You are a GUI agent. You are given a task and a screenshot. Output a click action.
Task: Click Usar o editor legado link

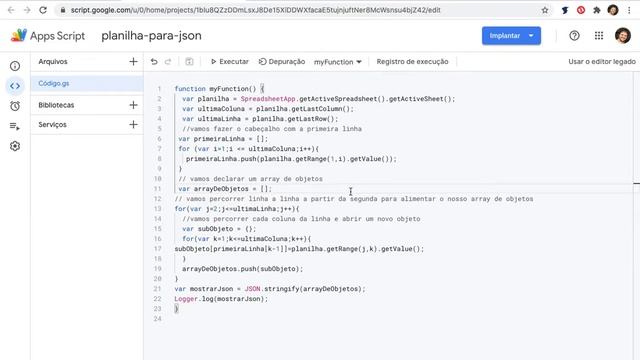pos(602,62)
